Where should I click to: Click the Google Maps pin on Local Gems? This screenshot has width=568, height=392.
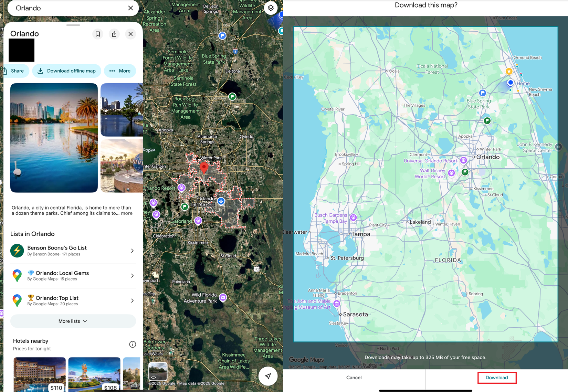pyautogui.click(x=17, y=276)
